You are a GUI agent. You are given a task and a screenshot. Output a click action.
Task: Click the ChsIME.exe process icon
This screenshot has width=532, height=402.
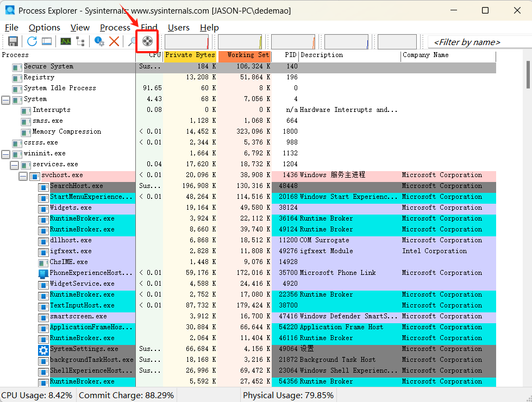pyautogui.click(x=43, y=262)
